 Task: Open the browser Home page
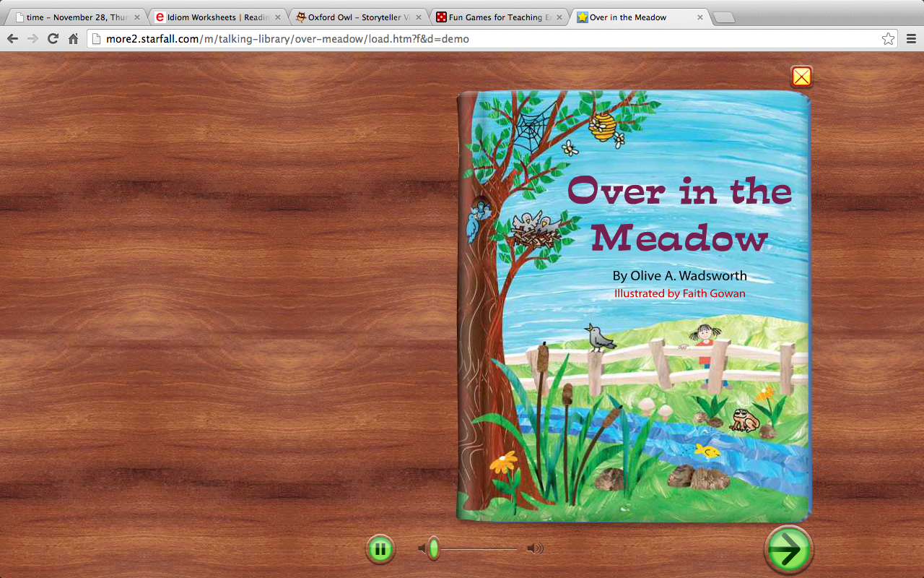pos(73,39)
